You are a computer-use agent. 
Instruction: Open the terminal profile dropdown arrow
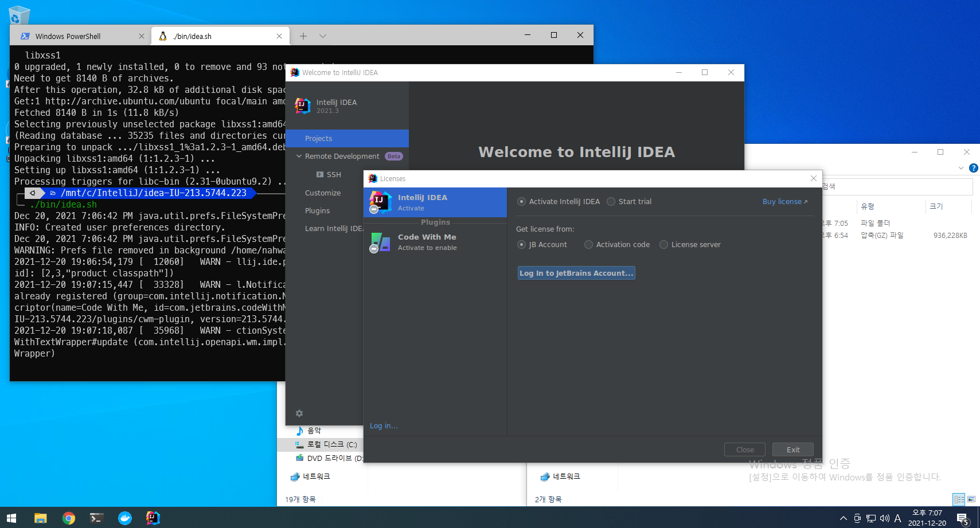tap(323, 36)
